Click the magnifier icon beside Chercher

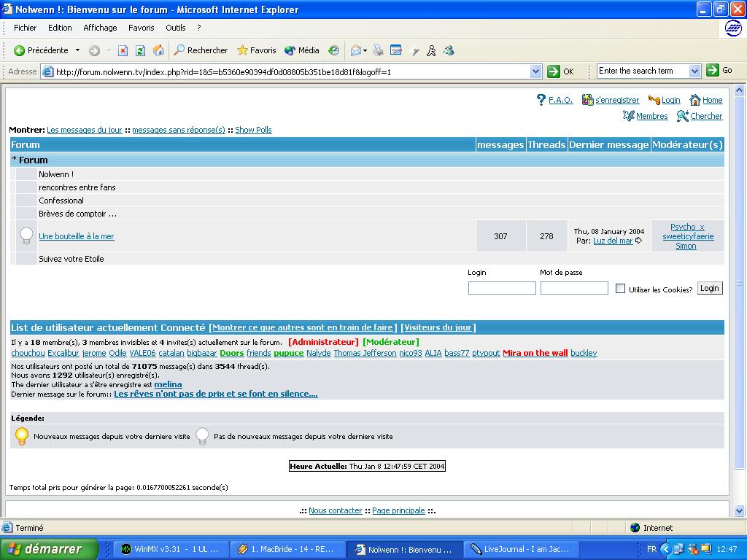pyautogui.click(x=682, y=116)
